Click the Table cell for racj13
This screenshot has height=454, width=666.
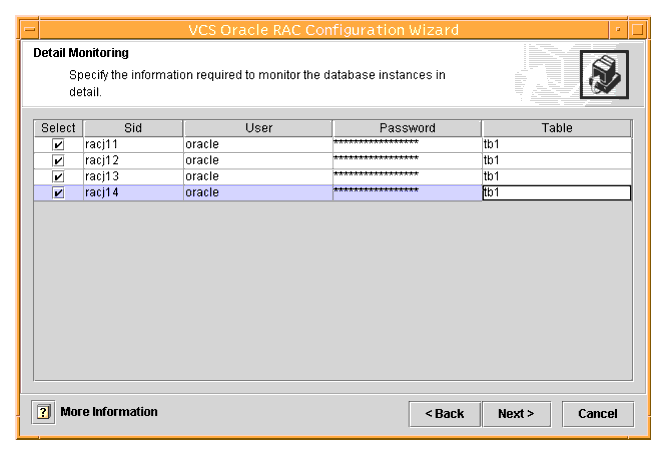click(x=556, y=177)
